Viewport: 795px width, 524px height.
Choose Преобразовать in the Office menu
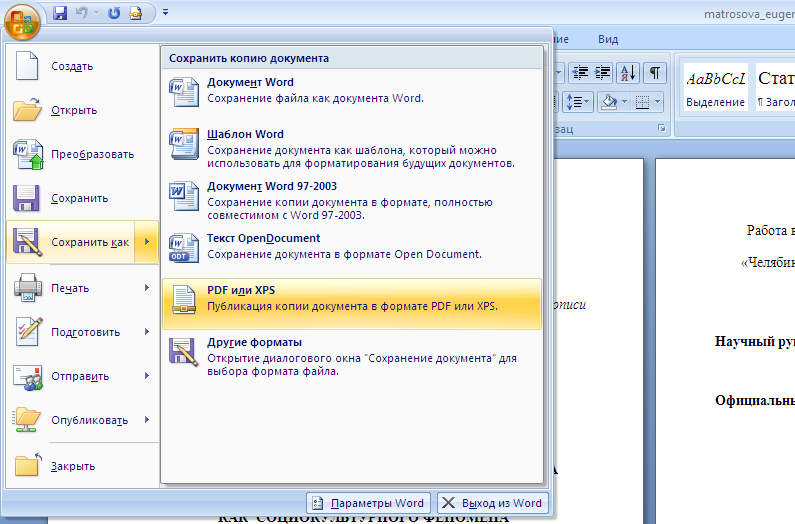point(83,154)
